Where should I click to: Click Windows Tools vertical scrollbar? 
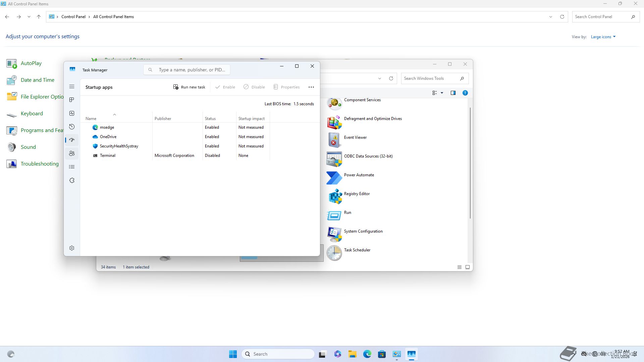[x=470, y=163]
